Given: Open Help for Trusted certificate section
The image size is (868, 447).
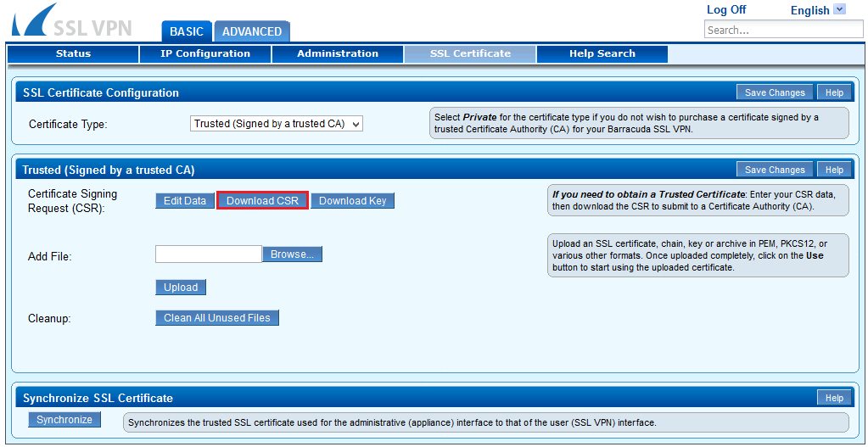Looking at the screenshot, I should point(834,170).
